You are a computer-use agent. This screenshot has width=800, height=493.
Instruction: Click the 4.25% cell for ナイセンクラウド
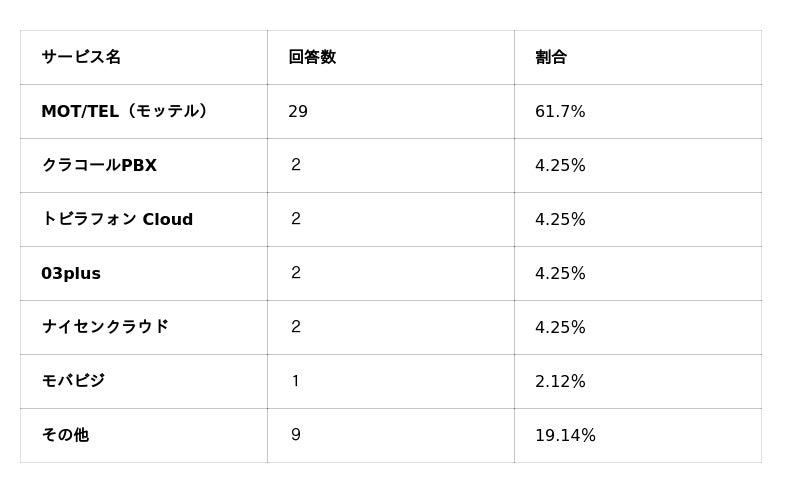click(560, 327)
